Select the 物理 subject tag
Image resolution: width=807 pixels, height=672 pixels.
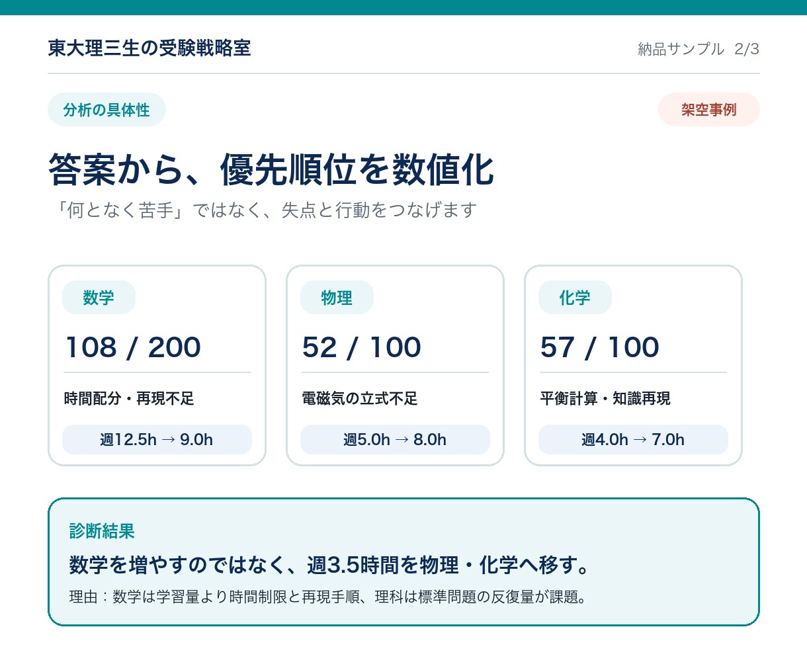click(x=337, y=298)
